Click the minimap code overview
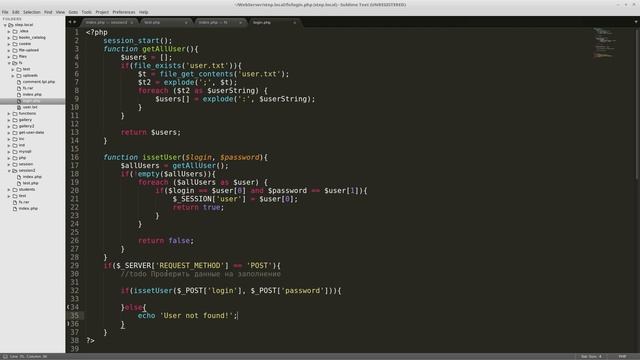Screen dimensions: 640x360 tap(603, 42)
